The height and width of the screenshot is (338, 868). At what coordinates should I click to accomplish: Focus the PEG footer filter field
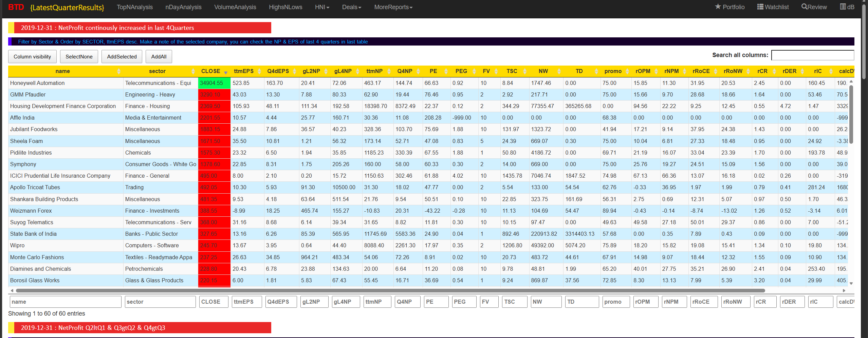464,302
